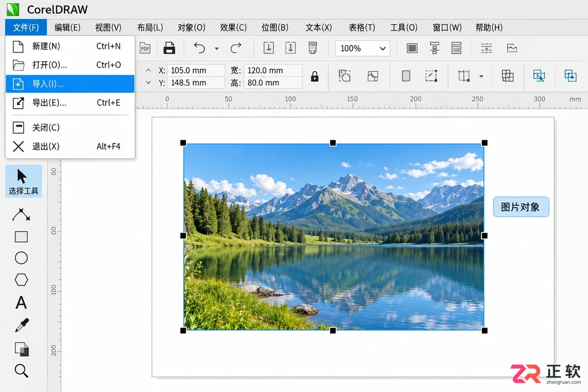Select the Polygon hexagon tool
Viewport: 588px width, 392px height.
click(x=21, y=280)
